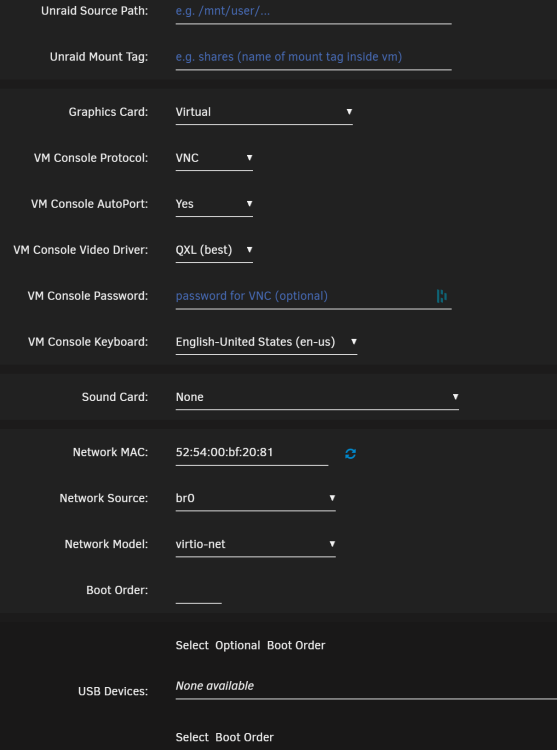Screen dimensions: 557x750
Task: Click the Network Source label
Action: click(x=104, y=498)
